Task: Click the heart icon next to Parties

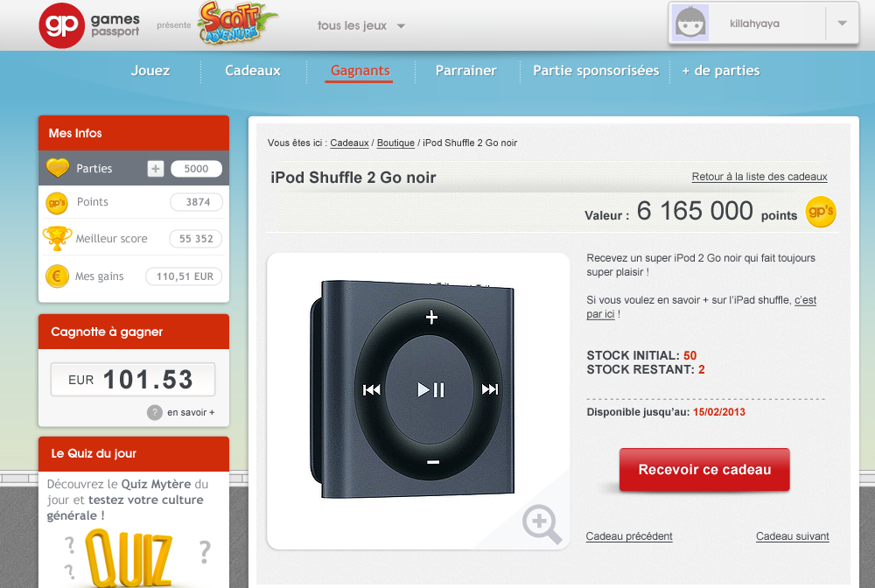Action: [x=58, y=168]
